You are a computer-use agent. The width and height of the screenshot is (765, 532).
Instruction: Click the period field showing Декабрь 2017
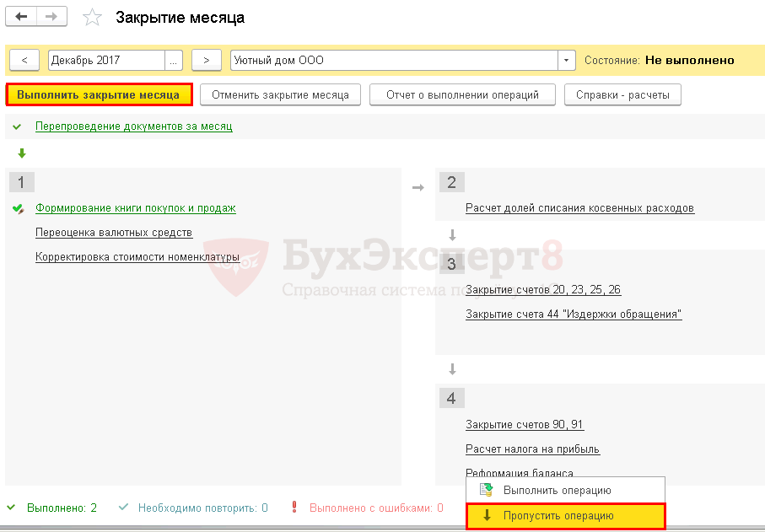point(106,61)
